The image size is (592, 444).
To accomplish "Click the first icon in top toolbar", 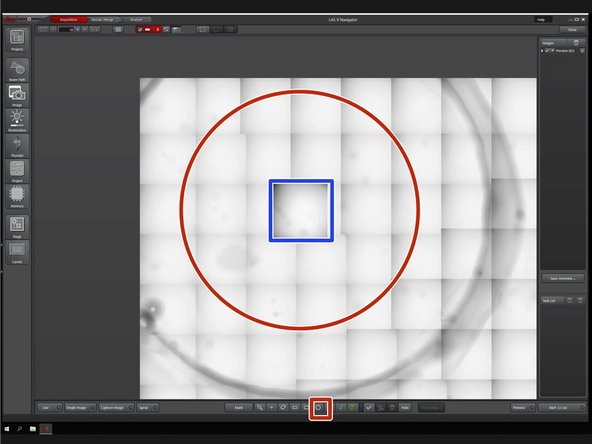I will point(43,29).
